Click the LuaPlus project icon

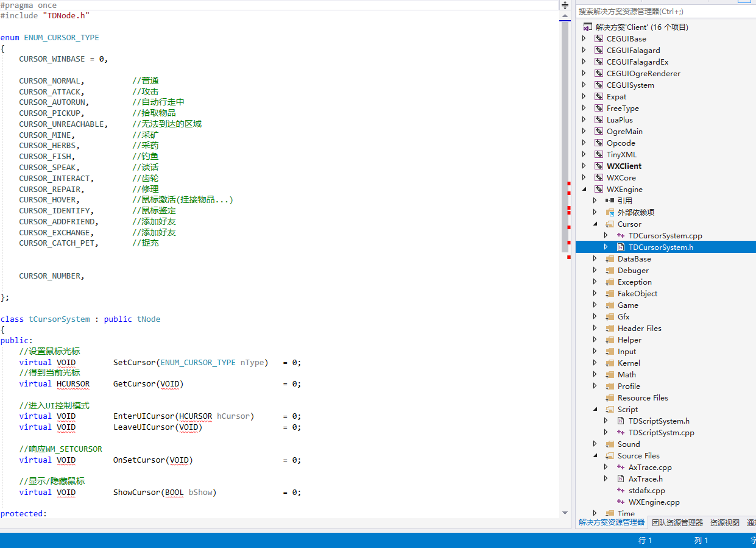click(x=599, y=119)
